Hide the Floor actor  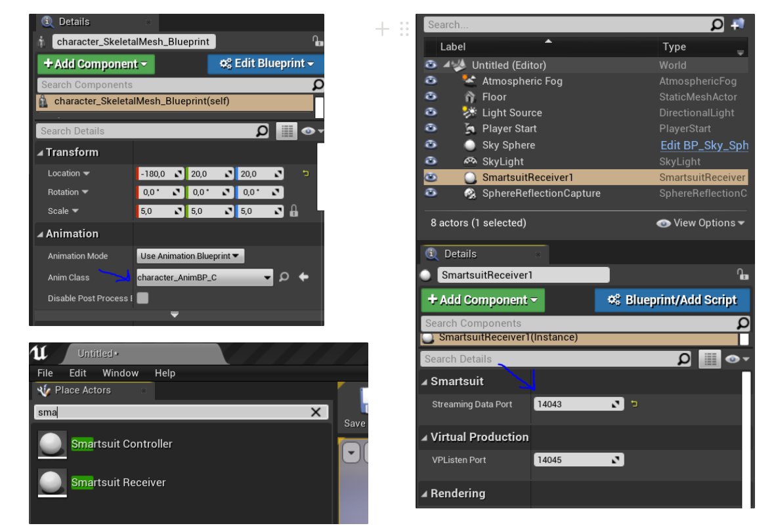click(431, 96)
